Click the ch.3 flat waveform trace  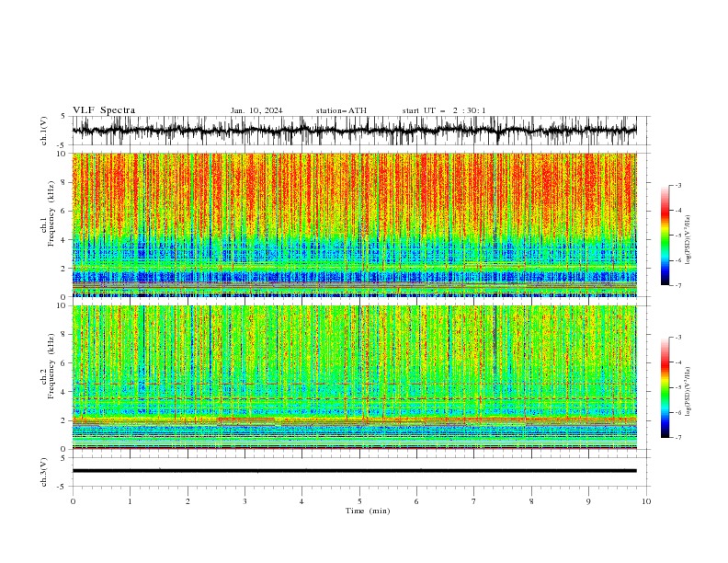(x=354, y=471)
